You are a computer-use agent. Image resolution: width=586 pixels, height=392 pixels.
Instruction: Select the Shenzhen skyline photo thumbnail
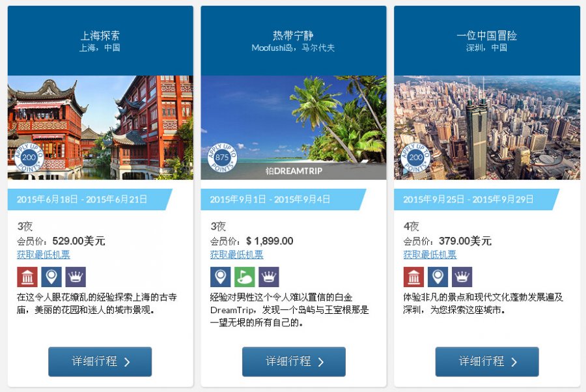click(x=487, y=128)
